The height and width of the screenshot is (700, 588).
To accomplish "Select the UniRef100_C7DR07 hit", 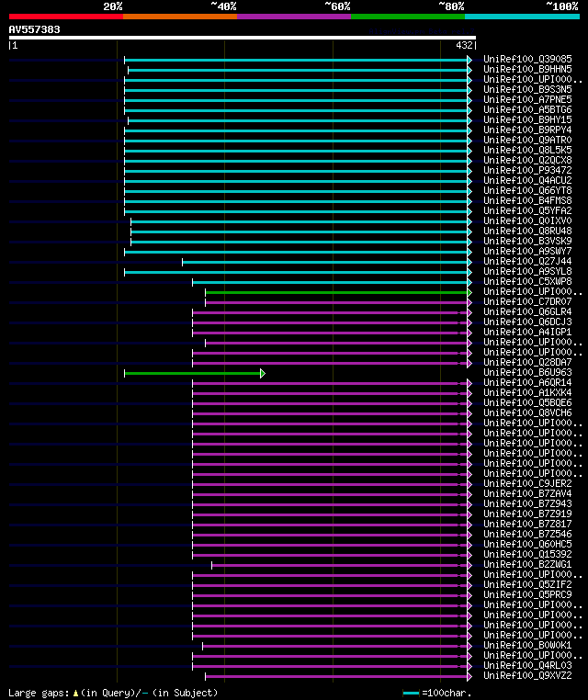I will (527, 302).
